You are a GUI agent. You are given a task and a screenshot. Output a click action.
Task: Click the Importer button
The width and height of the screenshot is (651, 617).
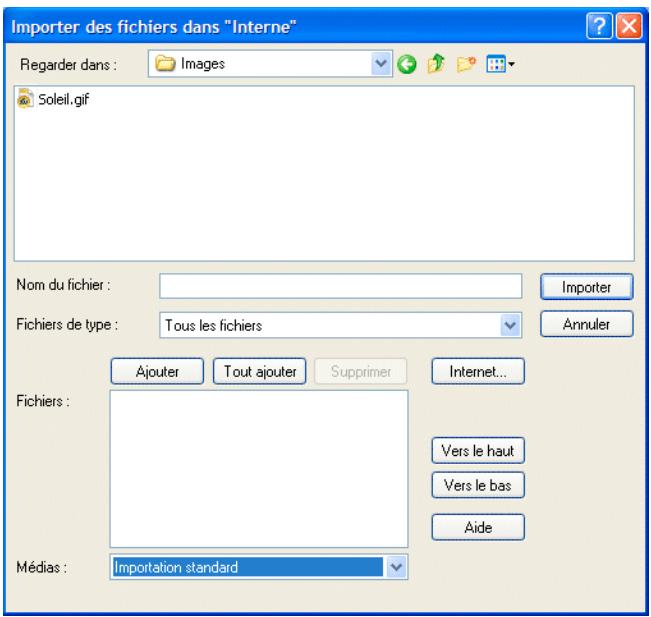click(587, 287)
